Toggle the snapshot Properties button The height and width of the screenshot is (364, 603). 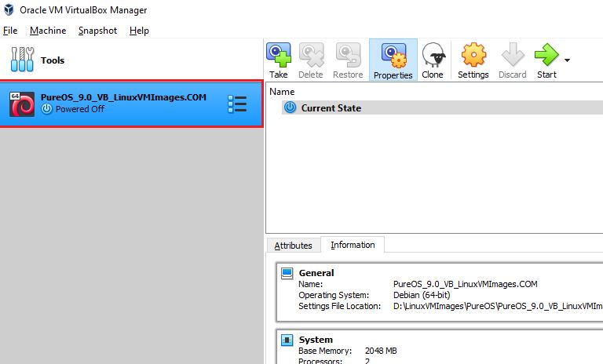pos(393,60)
